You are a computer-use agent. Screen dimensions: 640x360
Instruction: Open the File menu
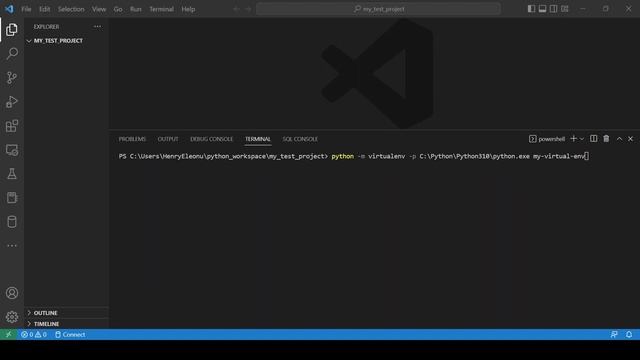[x=26, y=9]
